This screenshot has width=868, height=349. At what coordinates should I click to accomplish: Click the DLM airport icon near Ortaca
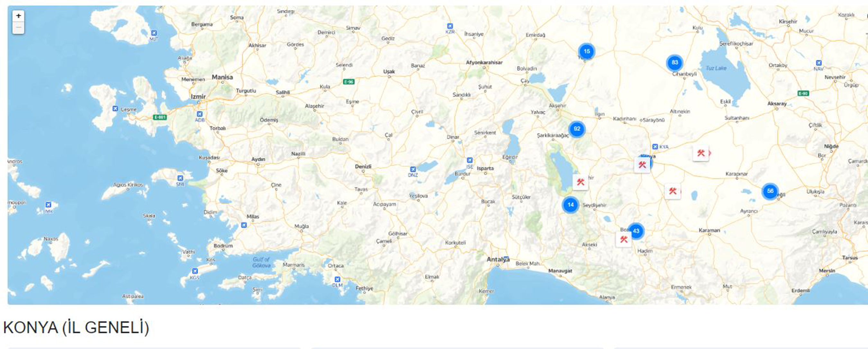[x=337, y=279]
